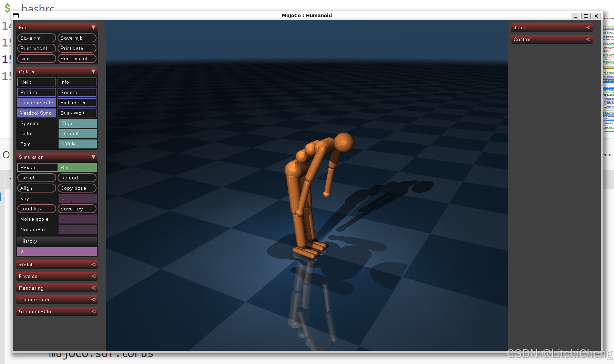Toggle the Profiler display
Viewport: 614px width, 364px height.
click(37, 92)
